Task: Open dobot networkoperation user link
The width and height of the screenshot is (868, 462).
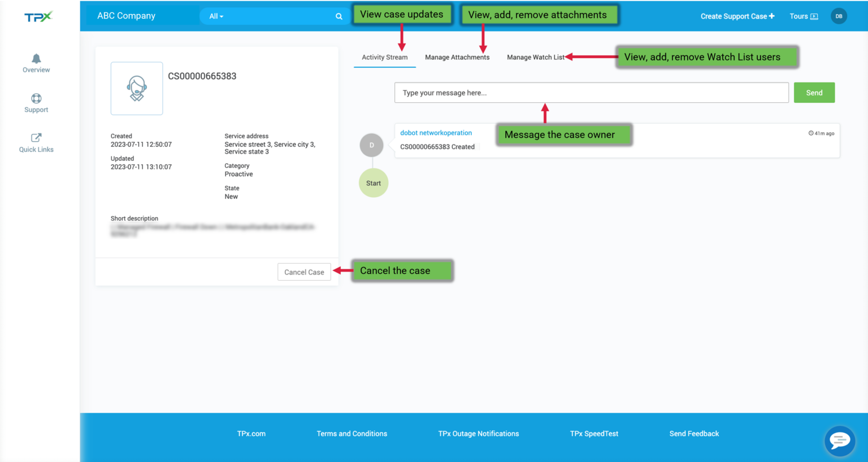Action: [436, 133]
